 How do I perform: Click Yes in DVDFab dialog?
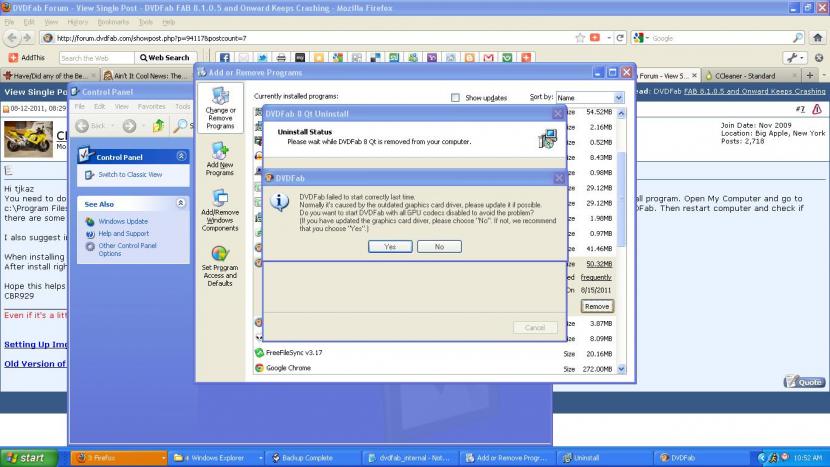pyautogui.click(x=390, y=247)
